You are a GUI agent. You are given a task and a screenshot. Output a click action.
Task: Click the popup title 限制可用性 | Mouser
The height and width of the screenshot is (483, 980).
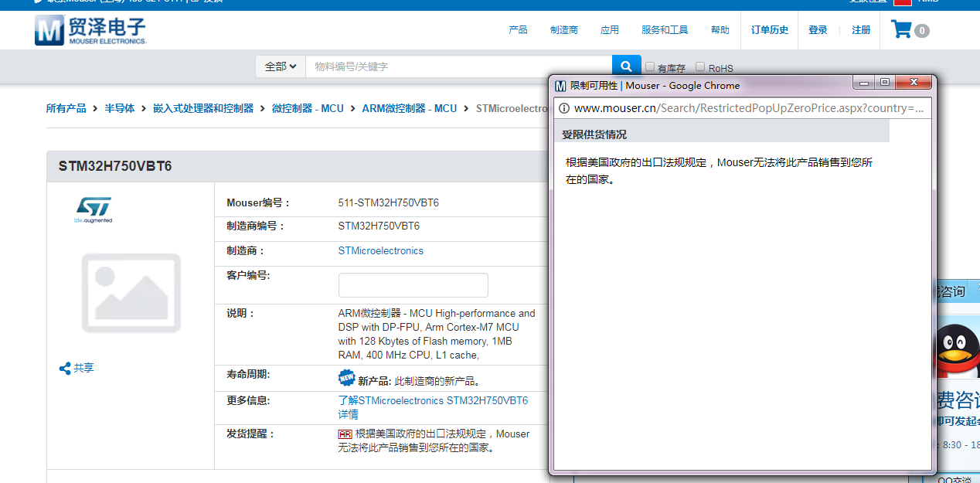[655, 86]
